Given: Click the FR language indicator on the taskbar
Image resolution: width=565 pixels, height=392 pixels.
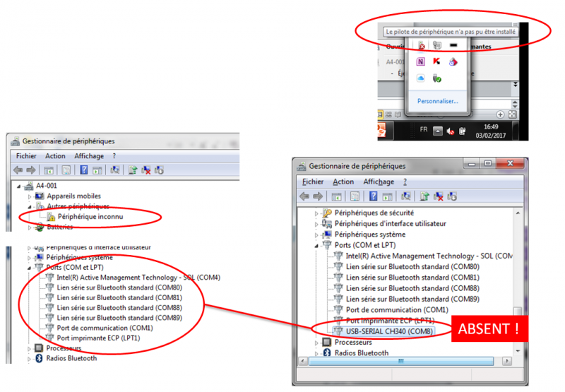Looking at the screenshot, I should (424, 131).
